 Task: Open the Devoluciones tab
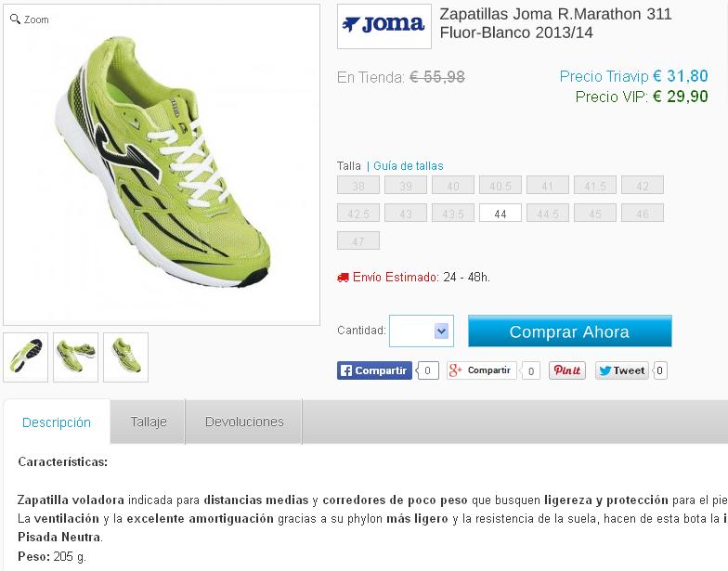point(244,422)
